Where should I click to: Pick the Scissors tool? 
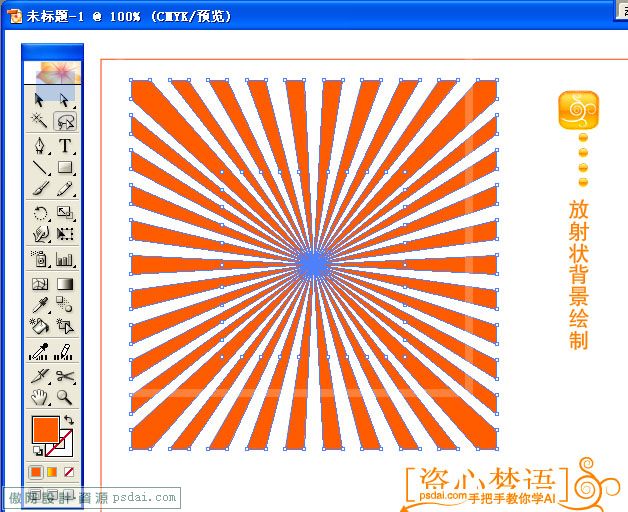click(65, 376)
